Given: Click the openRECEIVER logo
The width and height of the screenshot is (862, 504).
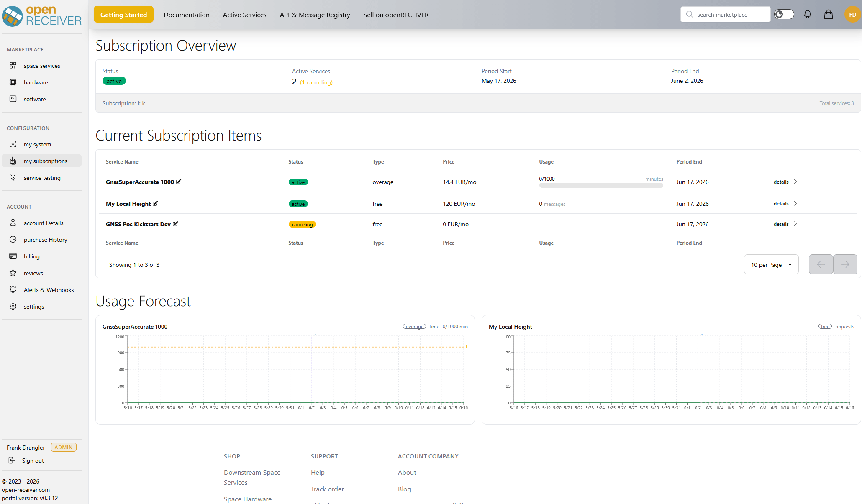Looking at the screenshot, I should click(x=42, y=16).
